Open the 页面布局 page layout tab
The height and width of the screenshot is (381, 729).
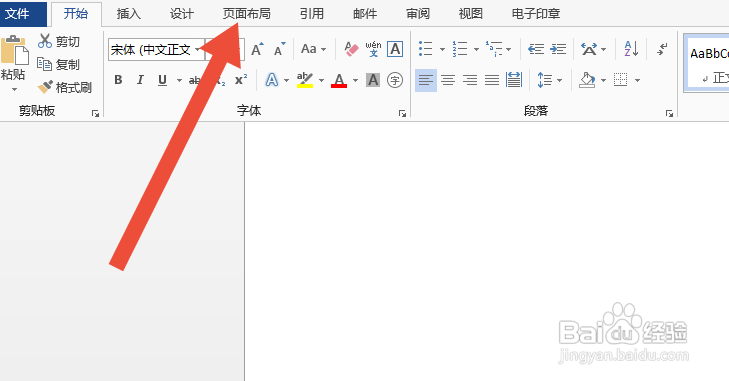tap(246, 13)
